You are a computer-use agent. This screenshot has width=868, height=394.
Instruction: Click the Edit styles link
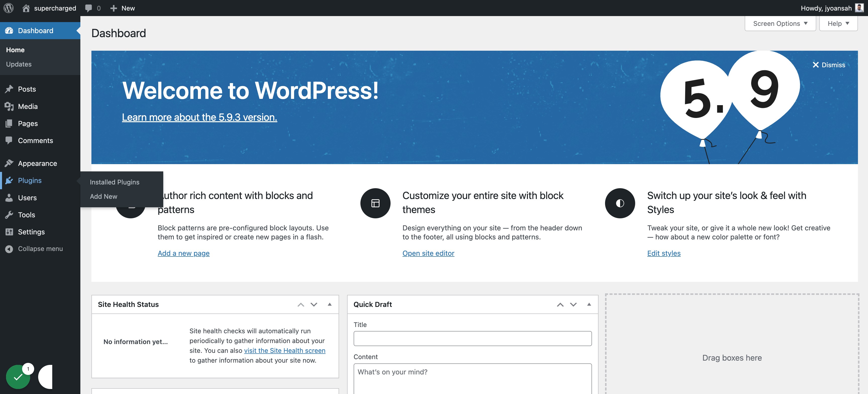coord(664,253)
